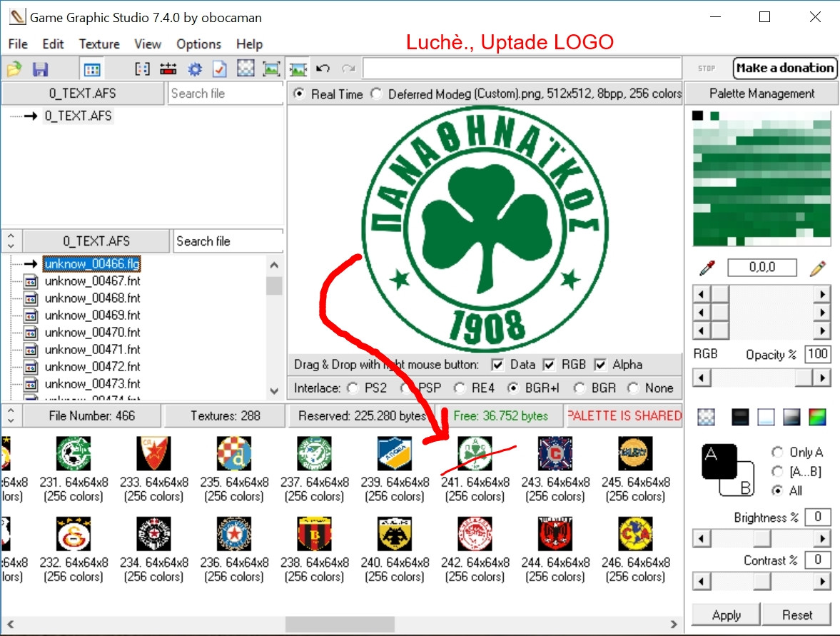Select unknow_00473.fnt in file list
Screen dimensions: 840x636
pyautogui.click(x=92, y=383)
